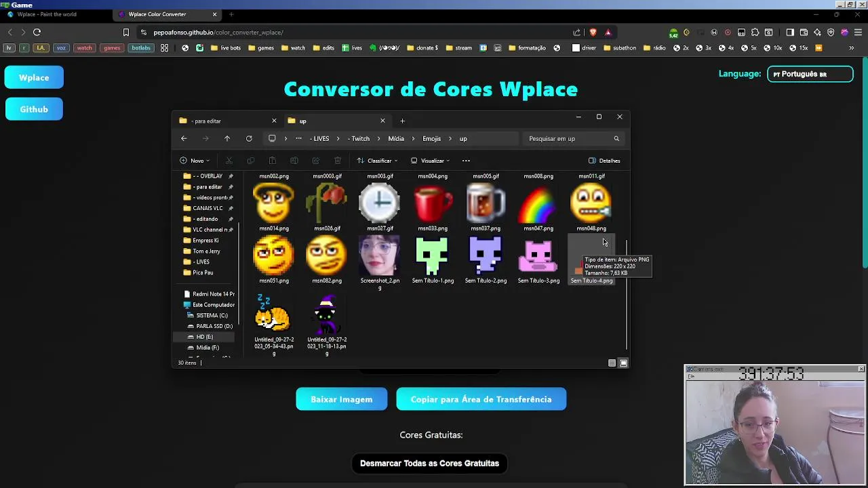Go back in the browser
868x488 pixels.
pyautogui.click(x=9, y=32)
